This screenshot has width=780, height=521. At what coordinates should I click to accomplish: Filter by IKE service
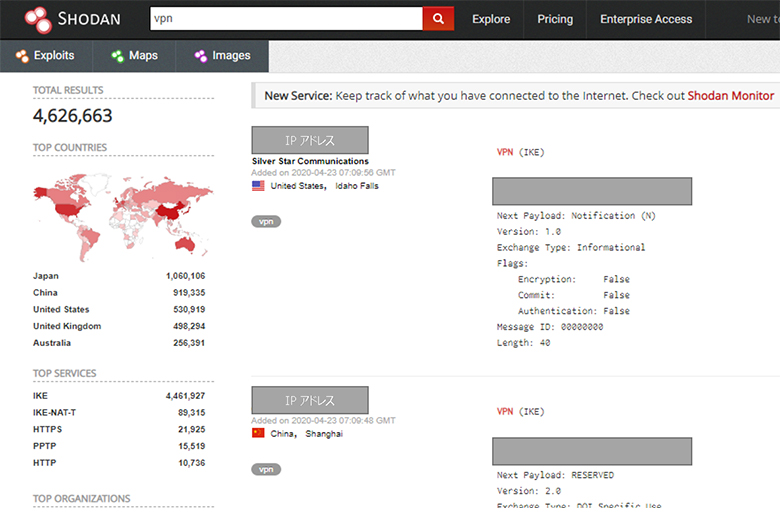(x=40, y=396)
